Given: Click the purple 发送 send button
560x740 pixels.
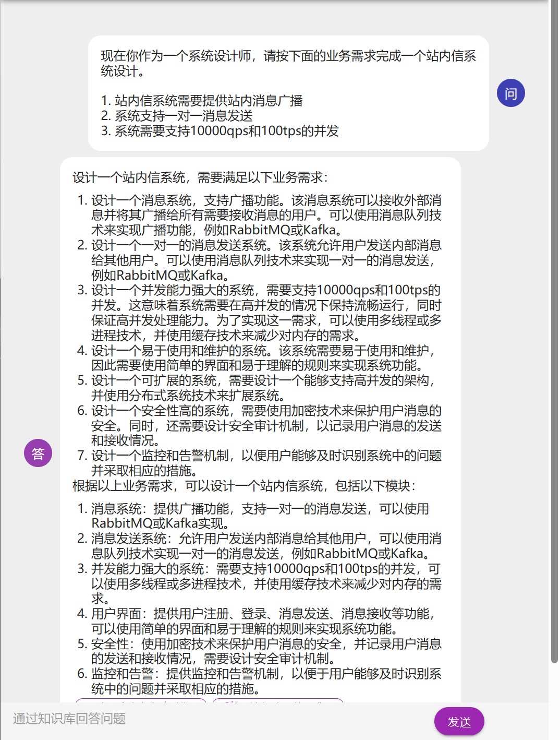Looking at the screenshot, I should coord(459,722).
